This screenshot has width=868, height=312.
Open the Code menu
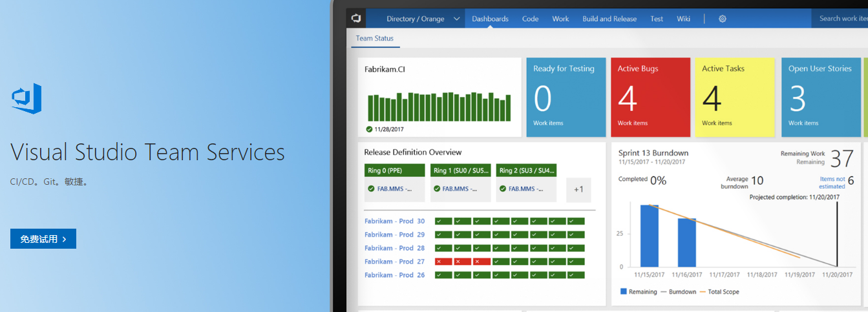tap(530, 19)
